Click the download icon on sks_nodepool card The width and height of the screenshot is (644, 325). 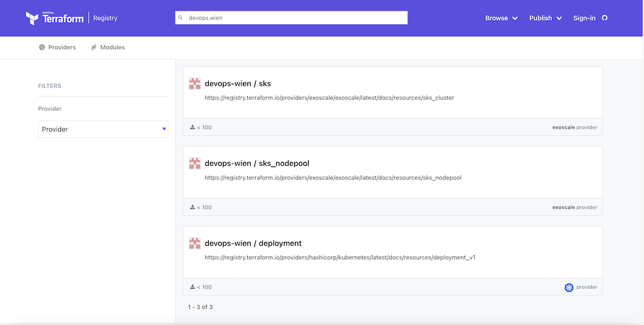click(x=193, y=207)
